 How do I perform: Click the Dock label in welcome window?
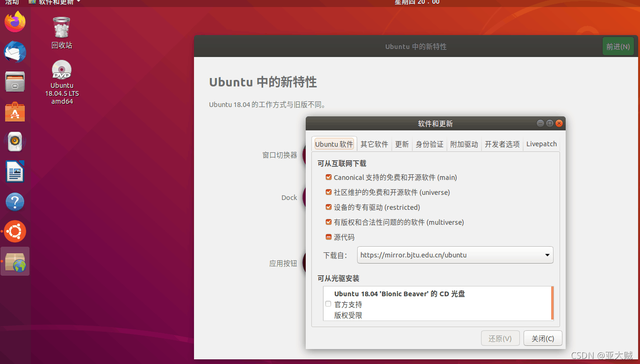point(289,198)
